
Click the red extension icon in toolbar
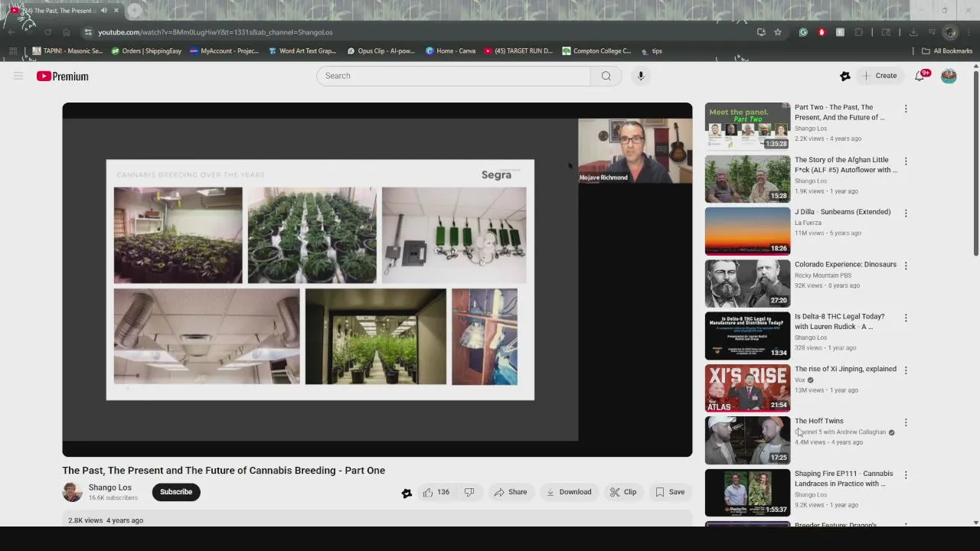(x=822, y=32)
